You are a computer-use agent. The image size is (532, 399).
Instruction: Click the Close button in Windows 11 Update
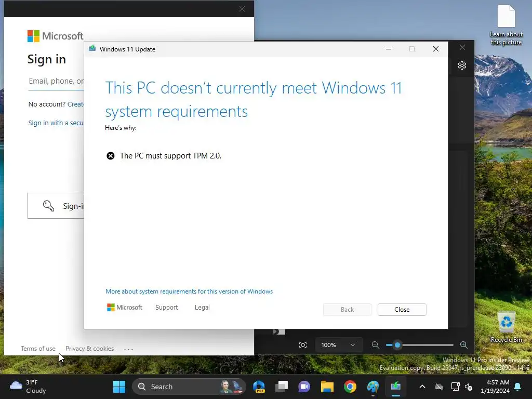tap(402, 310)
